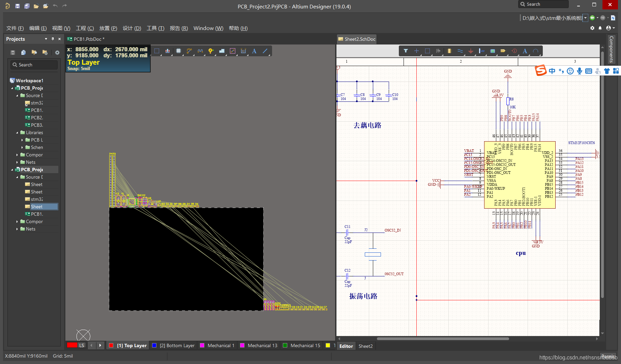Image resolution: width=621 pixels, height=364 pixels.
Task: Select the PCB selection rectangle tool
Action: tap(157, 51)
